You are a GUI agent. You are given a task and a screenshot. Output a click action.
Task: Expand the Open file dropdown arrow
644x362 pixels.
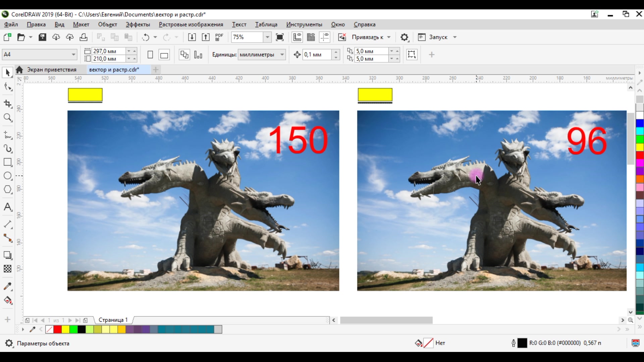click(x=31, y=37)
